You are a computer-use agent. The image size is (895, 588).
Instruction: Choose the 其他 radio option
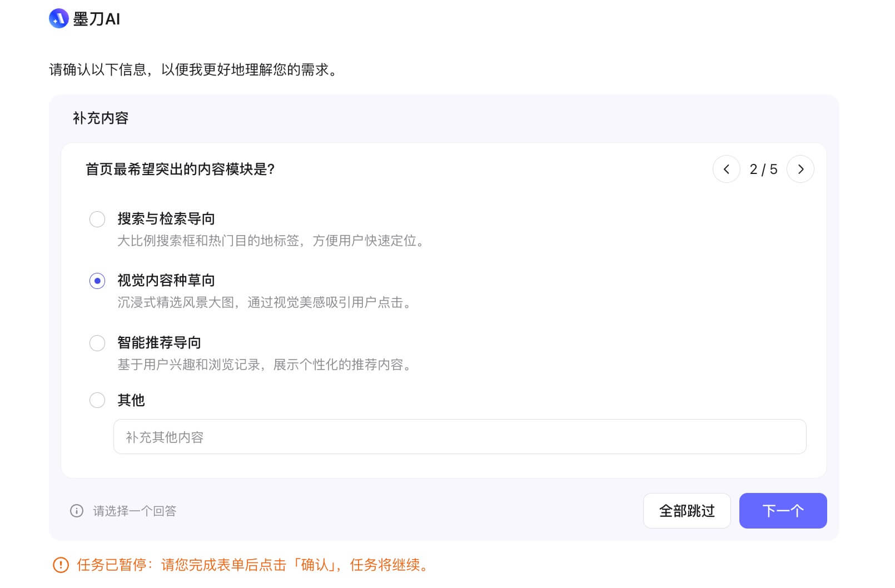[97, 400]
